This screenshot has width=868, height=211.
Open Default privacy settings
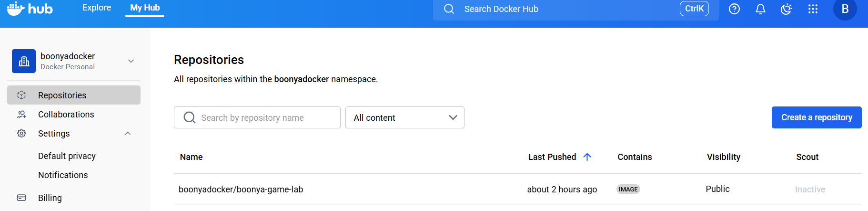point(67,156)
